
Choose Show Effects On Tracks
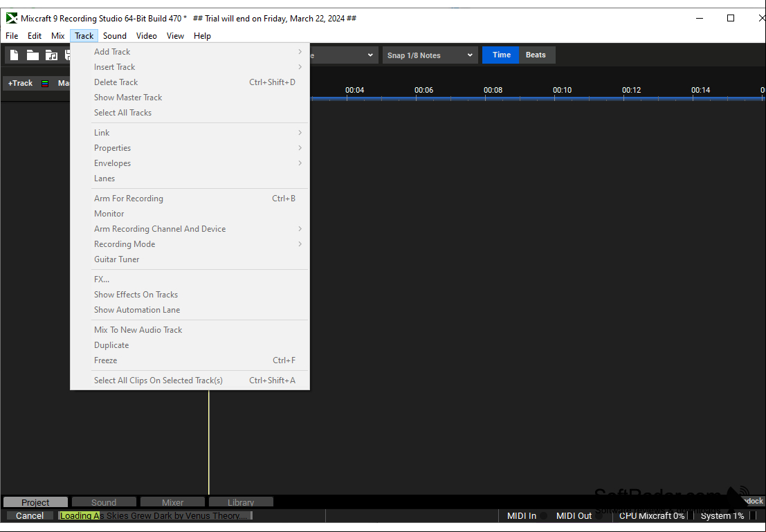click(190, 295)
